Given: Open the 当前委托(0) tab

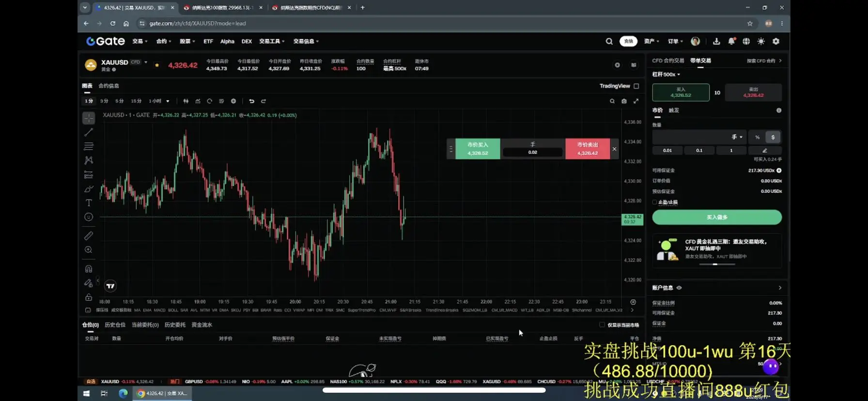Looking at the screenshot, I should click(x=145, y=325).
